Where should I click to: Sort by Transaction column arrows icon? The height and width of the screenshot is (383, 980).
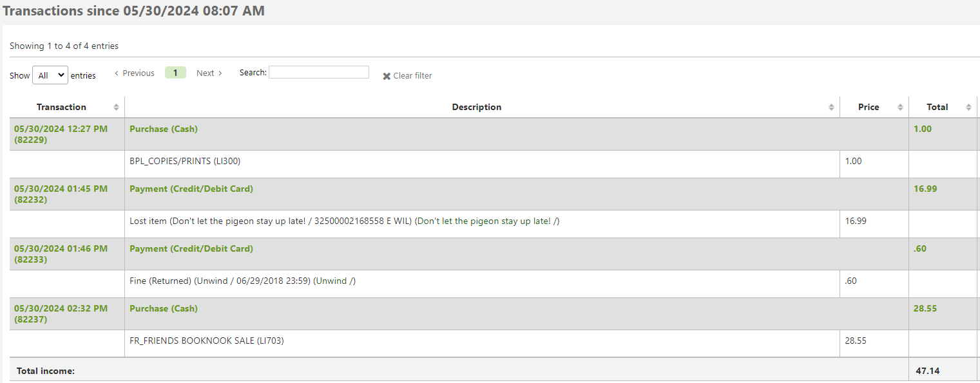pyautogui.click(x=116, y=107)
